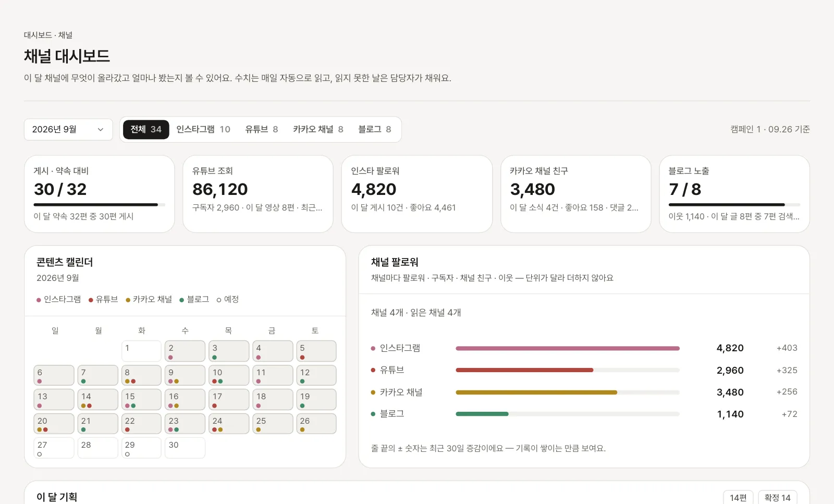The width and height of the screenshot is (834, 504).
Task: Select calendar day 22
Action: (141, 424)
